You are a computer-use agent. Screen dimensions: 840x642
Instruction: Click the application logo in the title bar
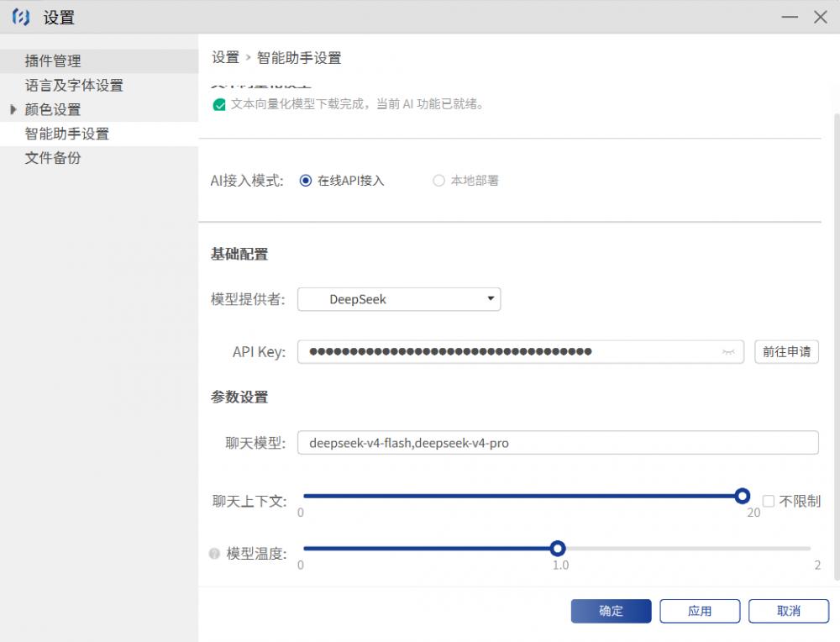[x=19, y=17]
